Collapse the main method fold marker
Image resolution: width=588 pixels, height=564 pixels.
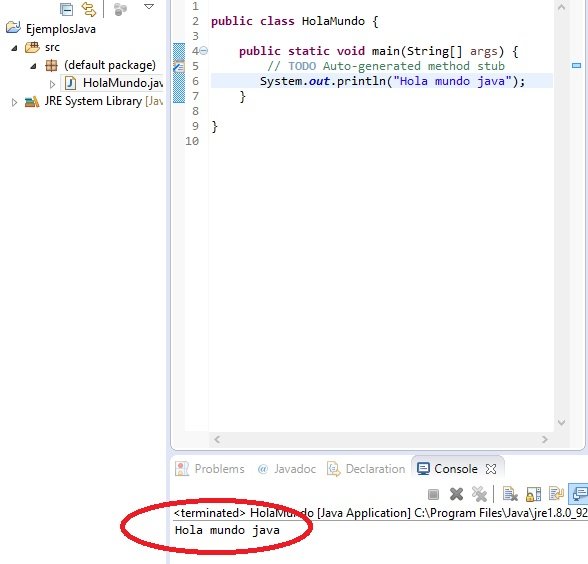[x=204, y=51]
